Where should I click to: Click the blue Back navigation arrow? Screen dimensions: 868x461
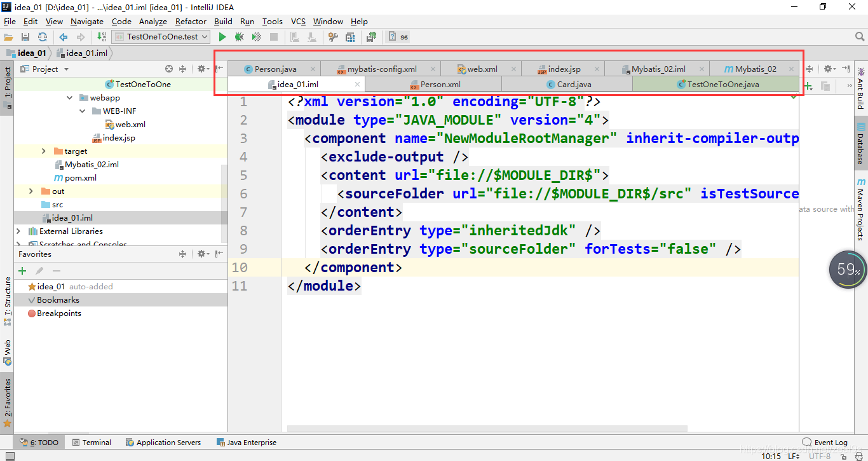tap(64, 37)
